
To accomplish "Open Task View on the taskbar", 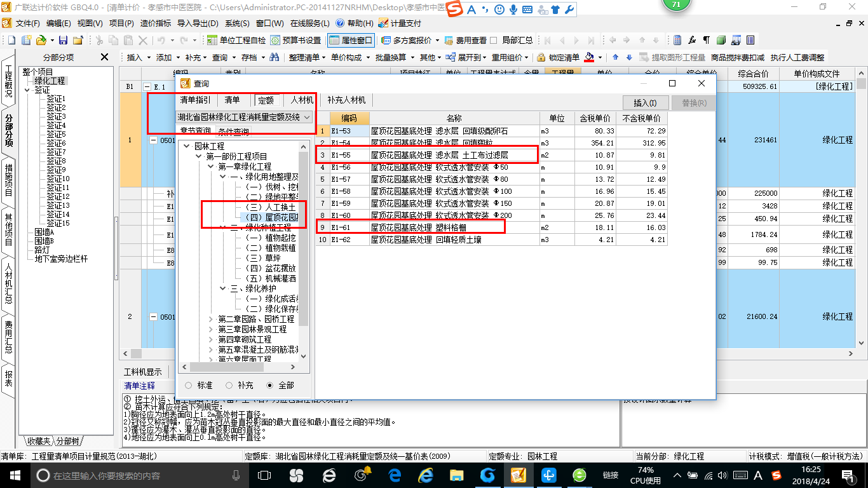I will coord(265,475).
